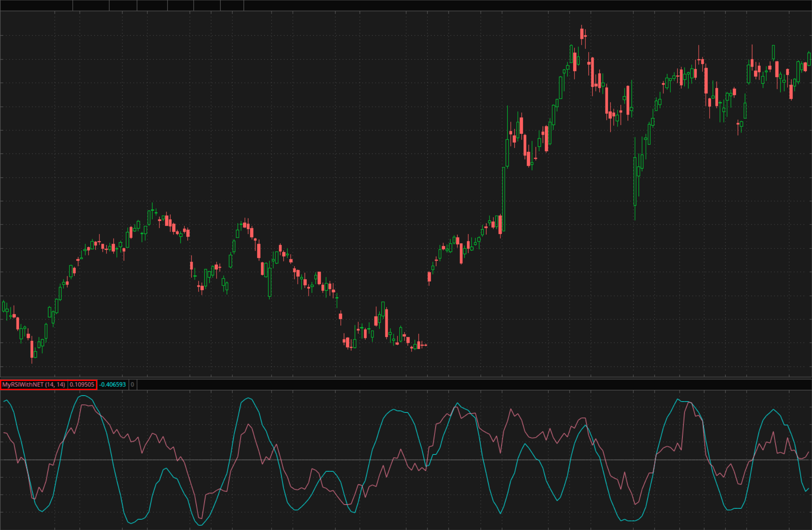The width and height of the screenshot is (812, 530).
Task: Click the highest red candle at the price peak
Action: [582, 33]
